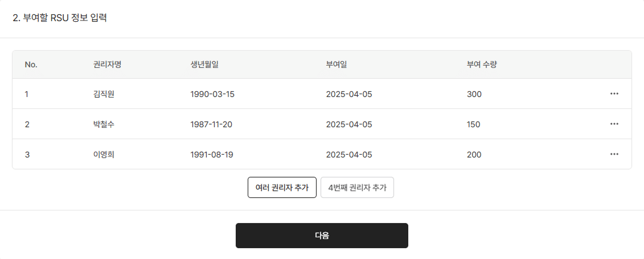This screenshot has width=644, height=259.
Task: Click grant quantity 300
Action: (x=474, y=94)
